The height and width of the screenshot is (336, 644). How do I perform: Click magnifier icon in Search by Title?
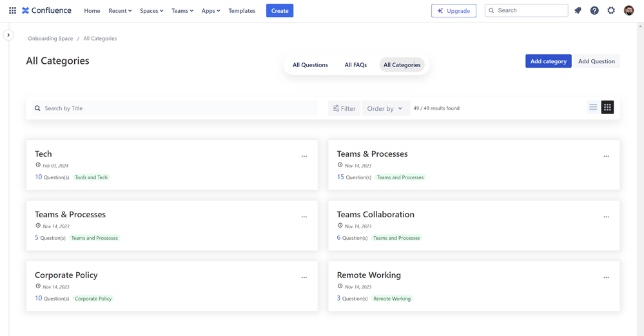click(37, 108)
